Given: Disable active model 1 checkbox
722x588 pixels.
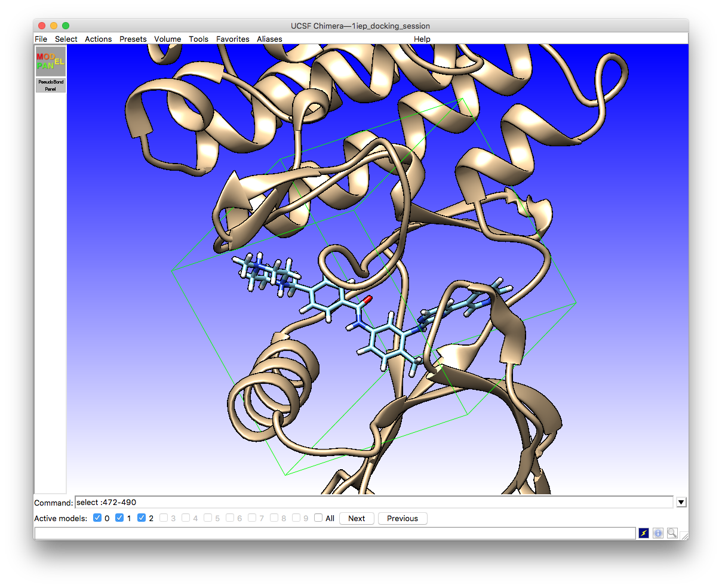Looking at the screenshot, I should pos(119,518).
